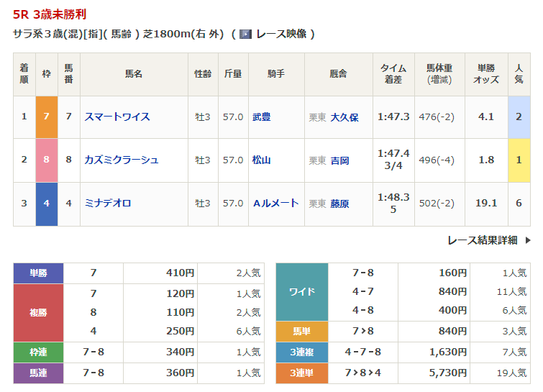The height and width of the screenshot is (392, 543).
Task: Open trainer 大久保 page
Action: click(x=344, y=117)
